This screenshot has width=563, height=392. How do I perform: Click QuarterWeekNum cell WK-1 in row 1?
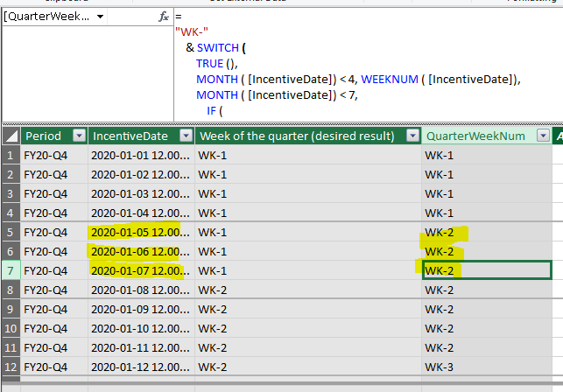click(487, 156)
